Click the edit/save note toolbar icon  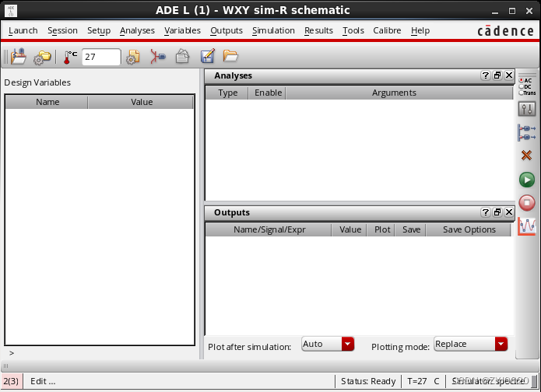pos(207,56)
